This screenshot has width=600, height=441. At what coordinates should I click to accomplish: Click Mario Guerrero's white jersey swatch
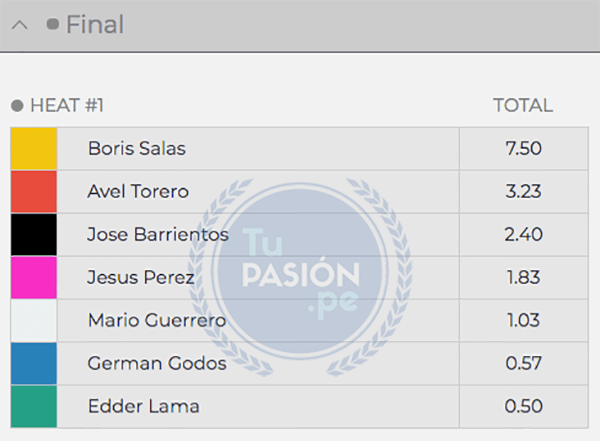(34, 321)
